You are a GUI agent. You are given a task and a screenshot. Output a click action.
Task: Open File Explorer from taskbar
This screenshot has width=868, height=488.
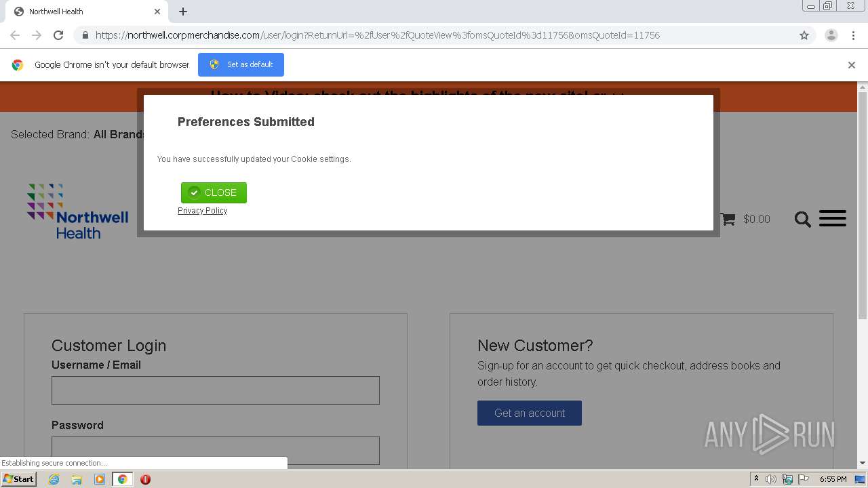click(x=77, y=479)
